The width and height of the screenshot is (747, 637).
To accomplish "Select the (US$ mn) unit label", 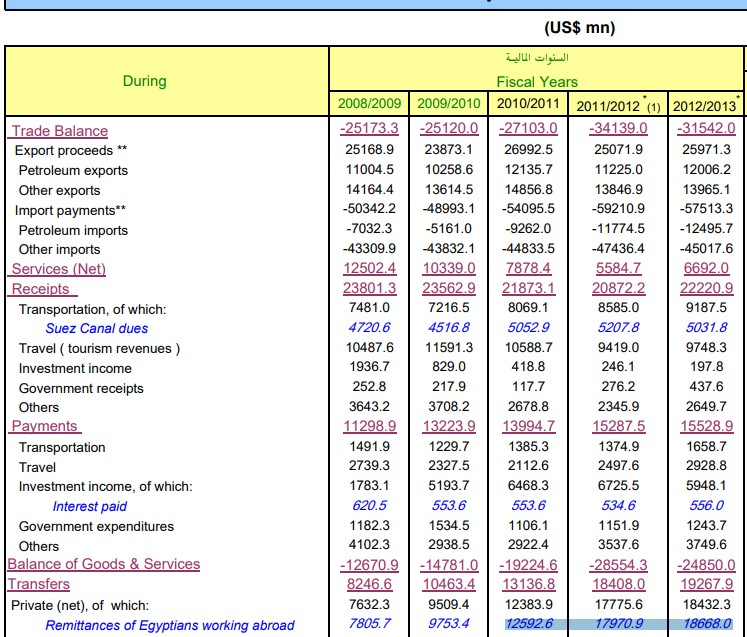I will (x=580, y=27).
